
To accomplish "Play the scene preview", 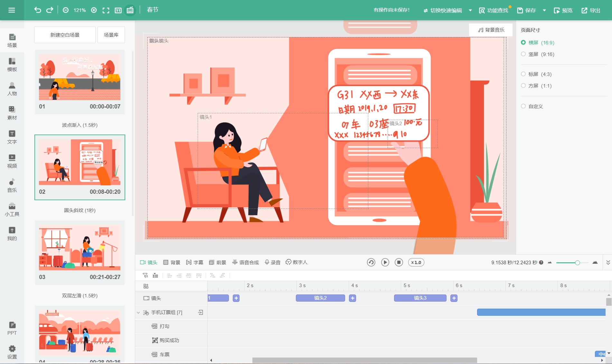I will (385, 262).
